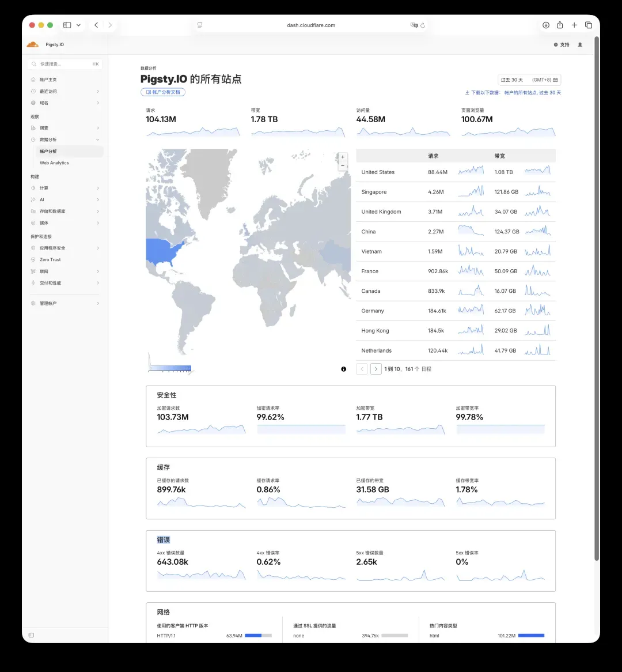Click the Singapore row label
The height and width of the screenshot is (672, 622).
pyautogui.click(x=374, y=192)
